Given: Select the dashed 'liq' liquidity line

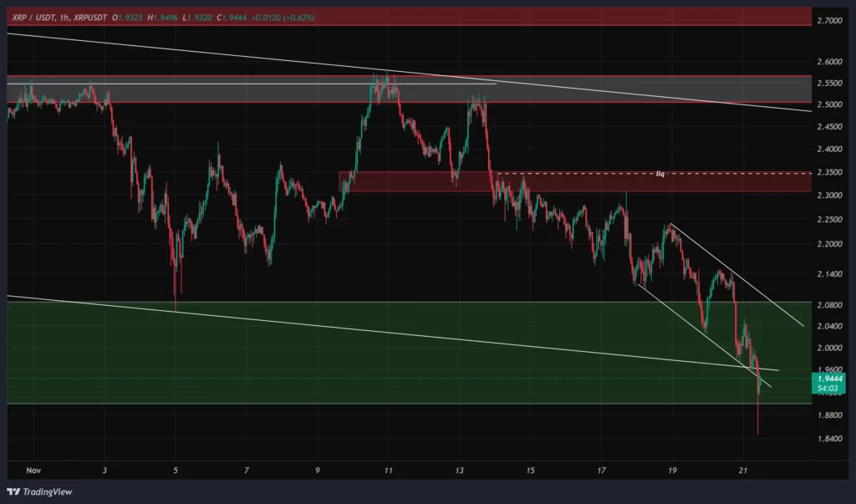Looking at the screenshot, I should 585,174.
